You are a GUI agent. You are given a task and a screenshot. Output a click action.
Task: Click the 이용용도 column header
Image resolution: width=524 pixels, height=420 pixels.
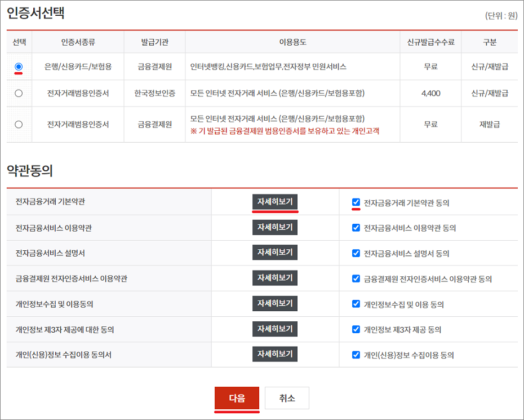click(293, 42)
